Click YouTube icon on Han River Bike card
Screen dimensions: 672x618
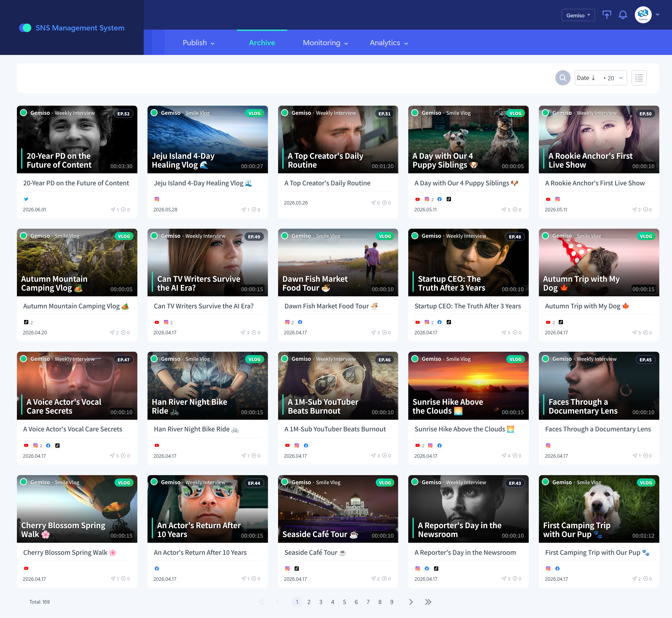pyautogui.click(x=156, y=446)
